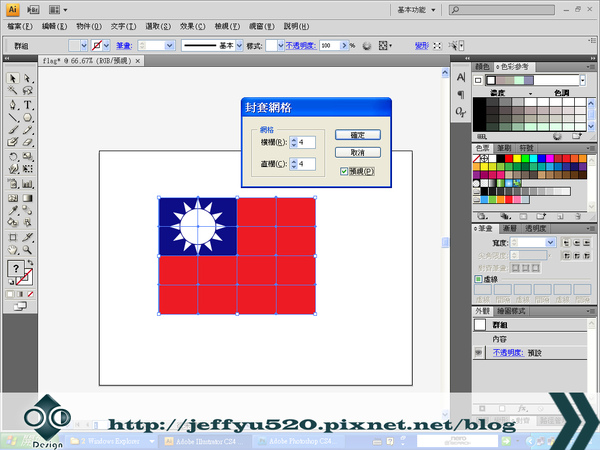Switch to the 繪圖樣式 graphic styles tab

click(511, 311)
